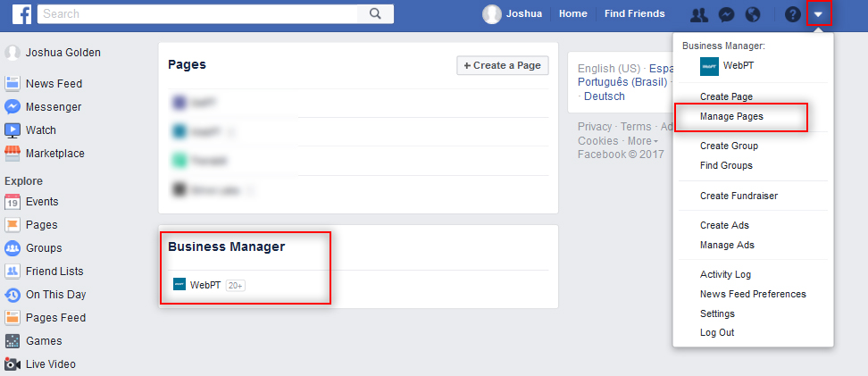868x376 pixels.
Task: Click the On This Day icon
Action: pyautogui.click(x=13, y=295)
